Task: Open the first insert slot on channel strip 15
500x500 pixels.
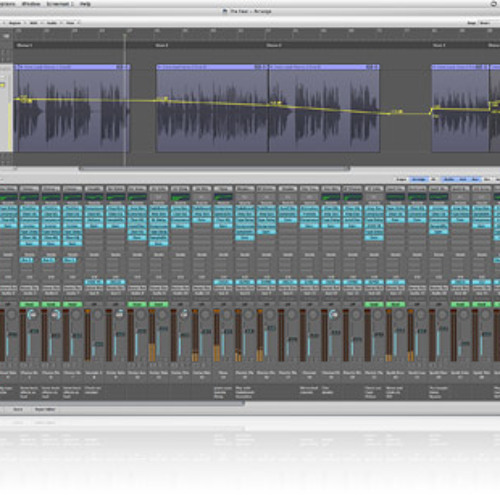Action: (x=245, y=208)
